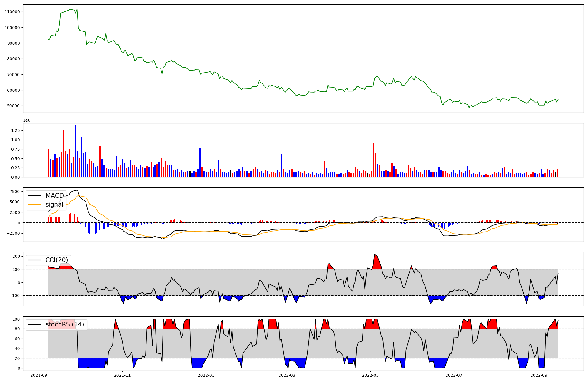
Task: Click the 2022-03 x-axis date label
Action: (287, 375)
